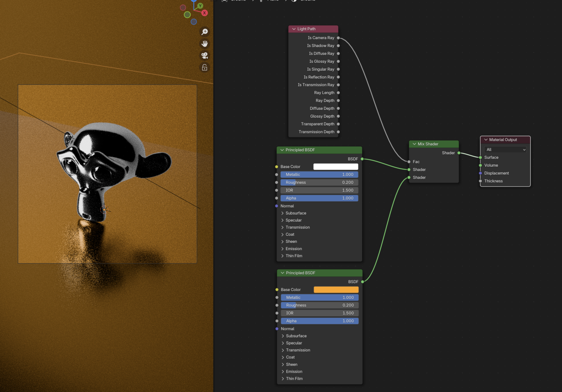Screen dimensions: 562x392
Task: Expand Emission in the orange Principled BSDF
Action: (283, 371)
